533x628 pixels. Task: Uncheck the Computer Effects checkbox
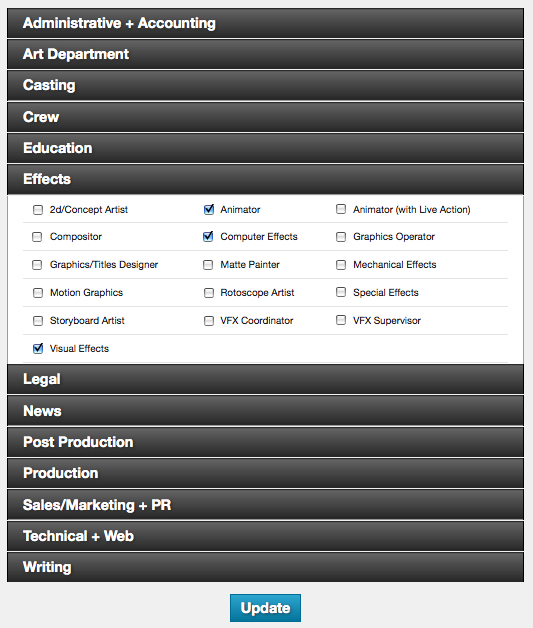(x=208, y=237)
